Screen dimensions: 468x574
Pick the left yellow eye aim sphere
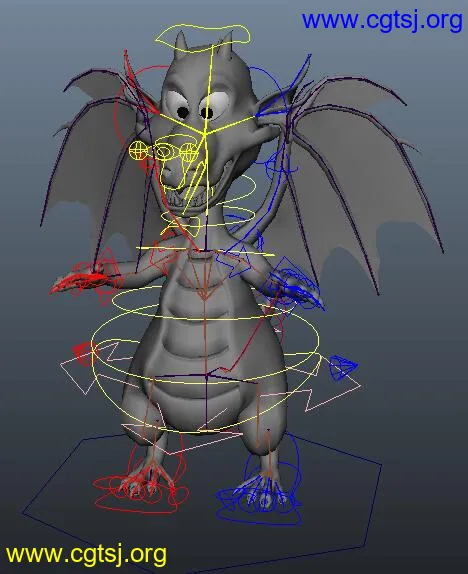click(138, 150)
